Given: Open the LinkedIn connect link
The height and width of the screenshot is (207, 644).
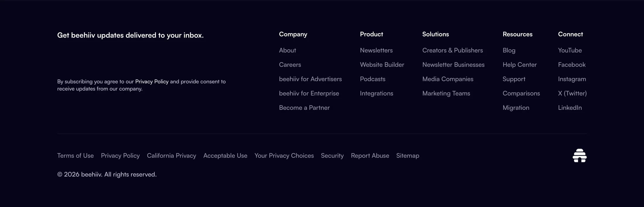Looking at the screenshot, I should pyautogui.click(x=570, y=108).
